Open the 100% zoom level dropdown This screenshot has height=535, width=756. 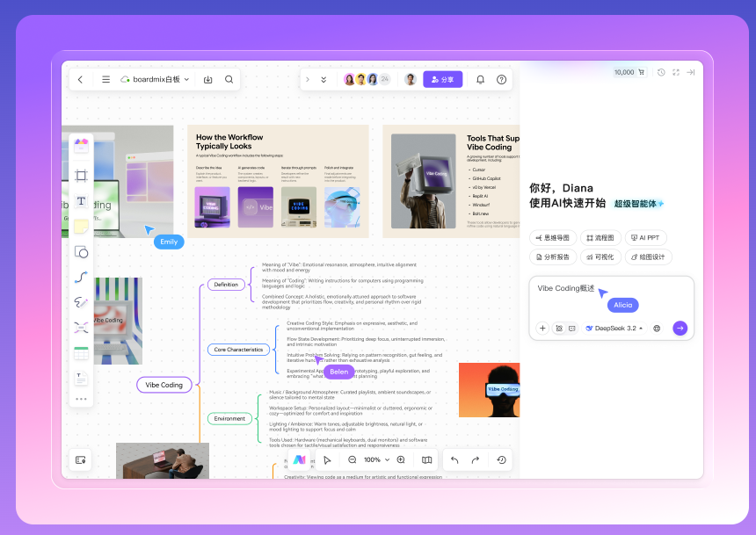[376, 459]
